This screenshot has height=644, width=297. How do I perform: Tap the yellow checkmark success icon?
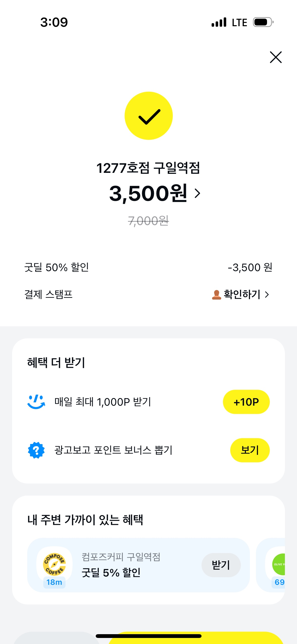[x=149, y=116]
